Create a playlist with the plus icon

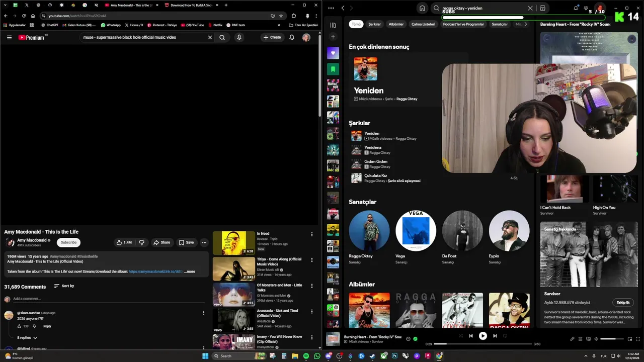point(333,37)
